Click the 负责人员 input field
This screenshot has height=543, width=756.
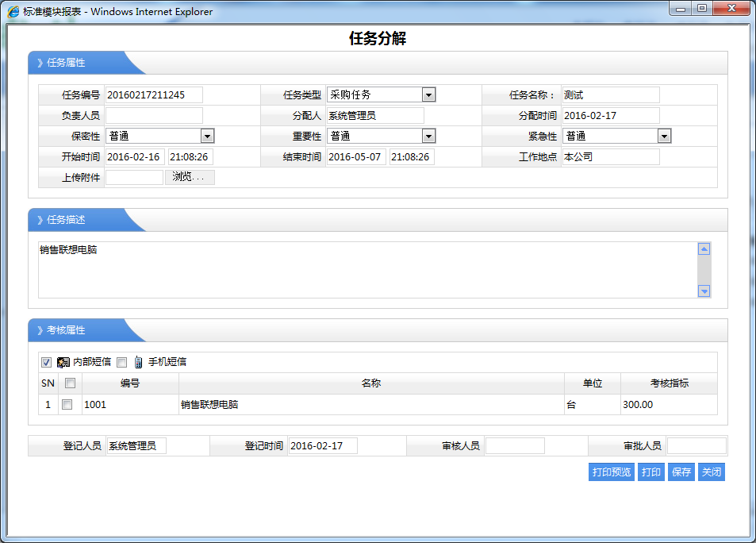(x=154, y=116)
